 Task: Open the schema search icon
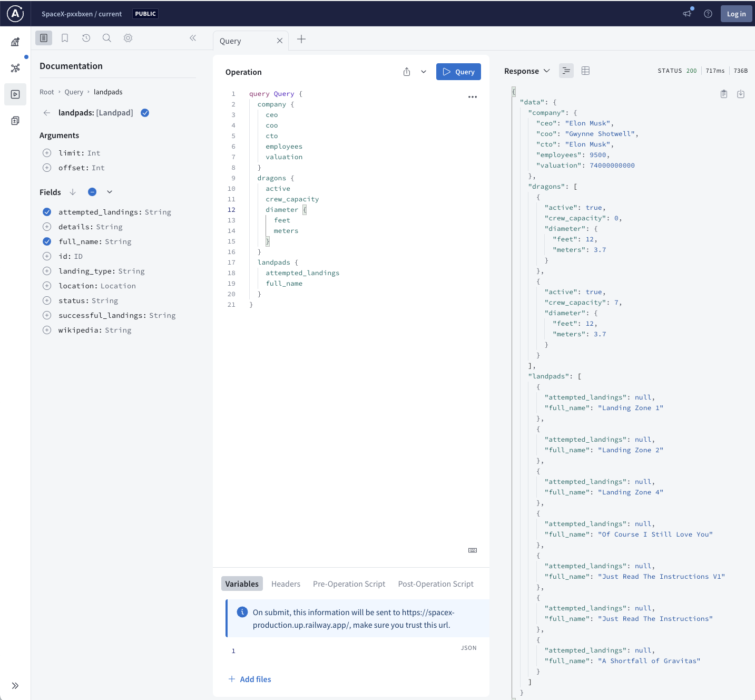pos(107,38)
